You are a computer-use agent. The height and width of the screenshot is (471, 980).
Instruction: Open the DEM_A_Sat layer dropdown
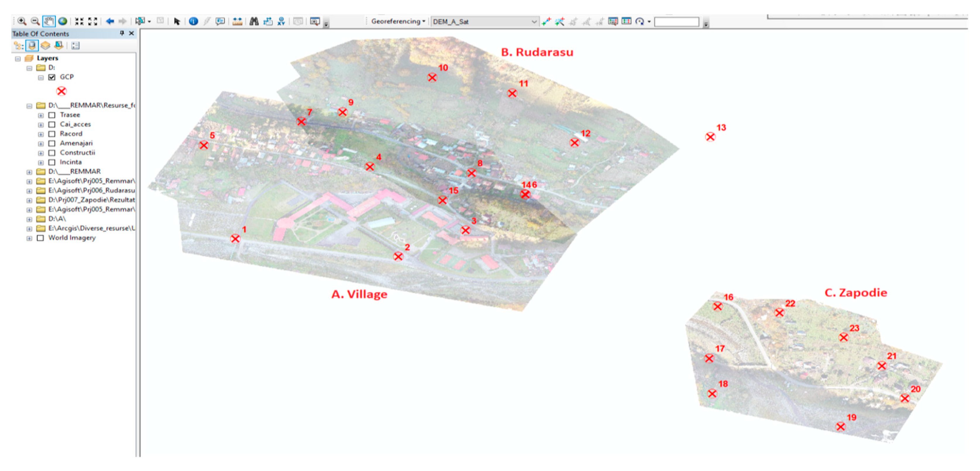[x=534, y=22]
